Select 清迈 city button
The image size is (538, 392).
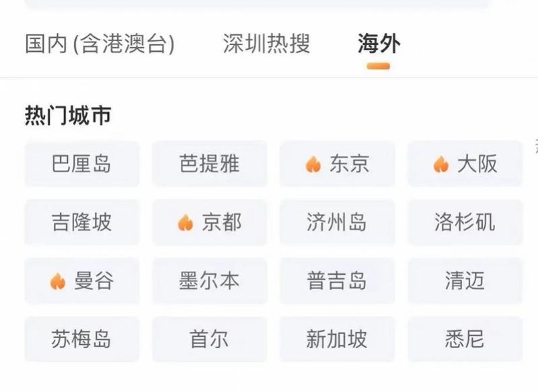465,281
